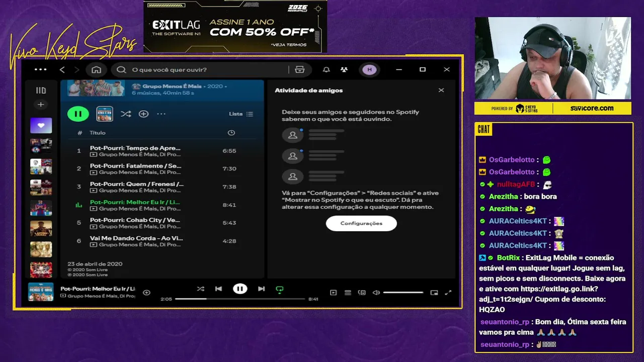Skip to previous track
Viewport: 644px width, 362px height.
[218, 289]
